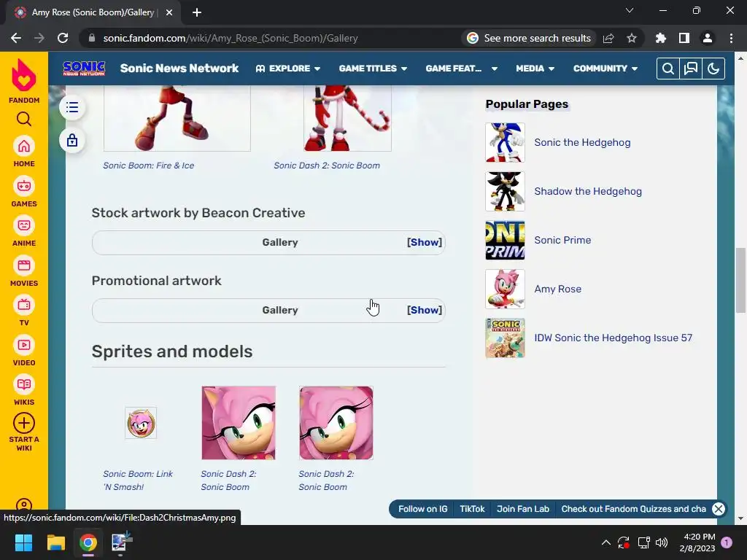The height and width of the screenshot is (560, 747).
Task: Click Sonic Boom: Link 'N Smash! caption
Action: pyautogui.click(x=138, y=480)
